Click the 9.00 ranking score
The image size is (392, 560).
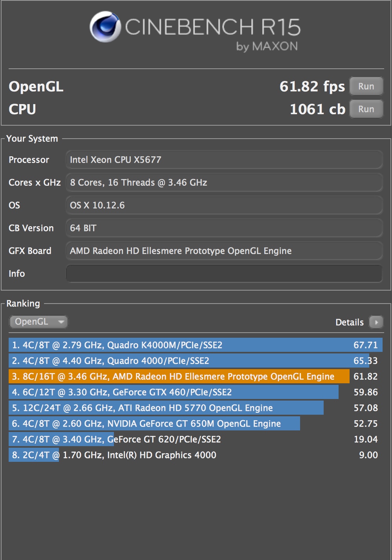pyautogui.click(x=368, y=455)
